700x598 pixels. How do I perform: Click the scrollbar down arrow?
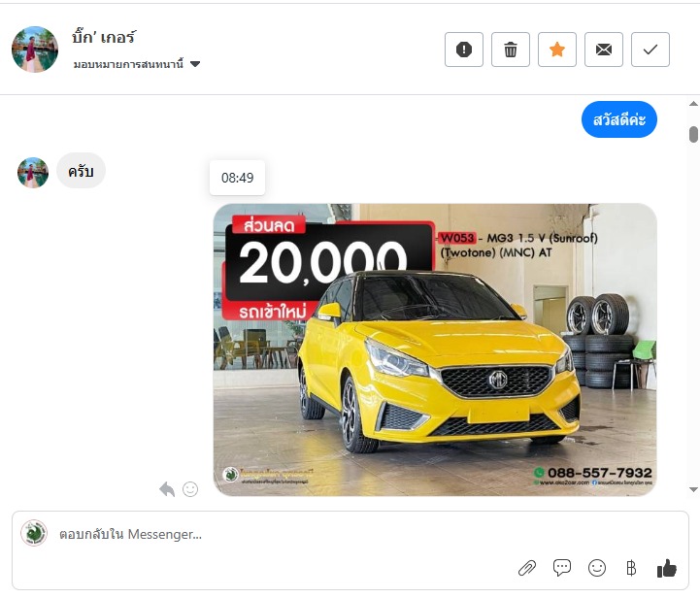click(x=693, y=489)
